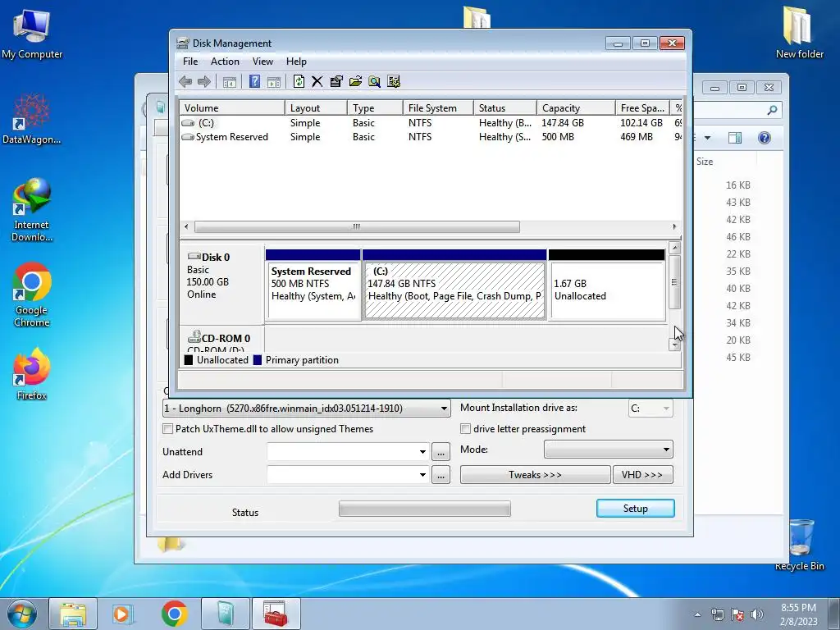Click the Open folder toolbar icon
The height and width of the screenshot is (630, 840).
pyautogui.click(x=355, y=81)
